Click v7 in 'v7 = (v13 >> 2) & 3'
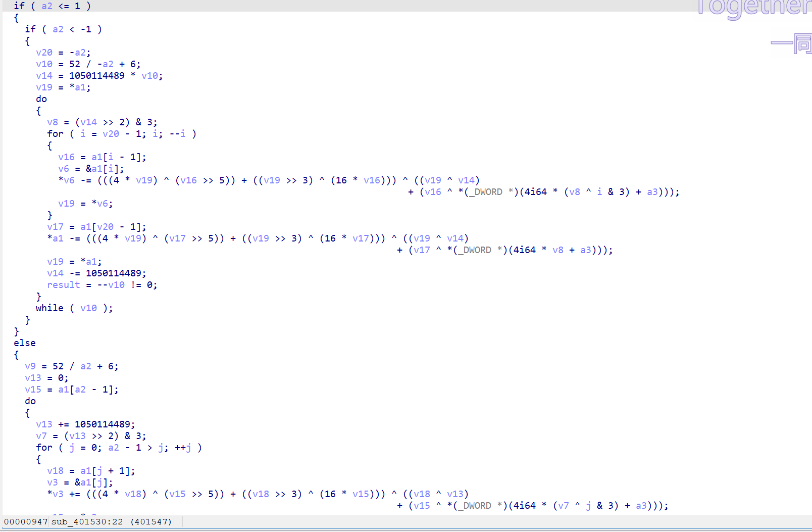The image size is (812, 532). click(x=41, y=436)
